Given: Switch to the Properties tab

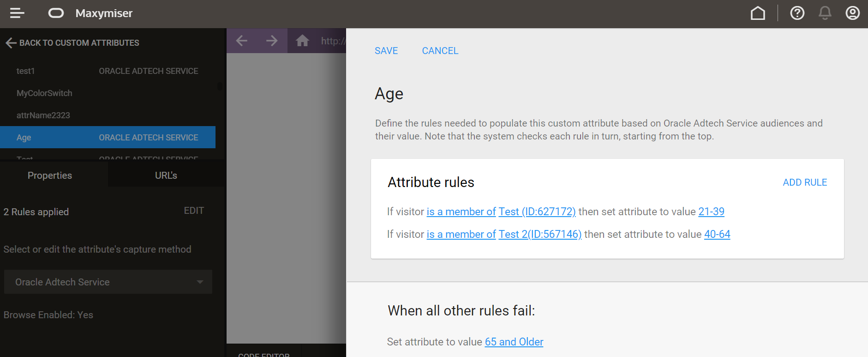Looking at the screenshot, I should point(50,175).
